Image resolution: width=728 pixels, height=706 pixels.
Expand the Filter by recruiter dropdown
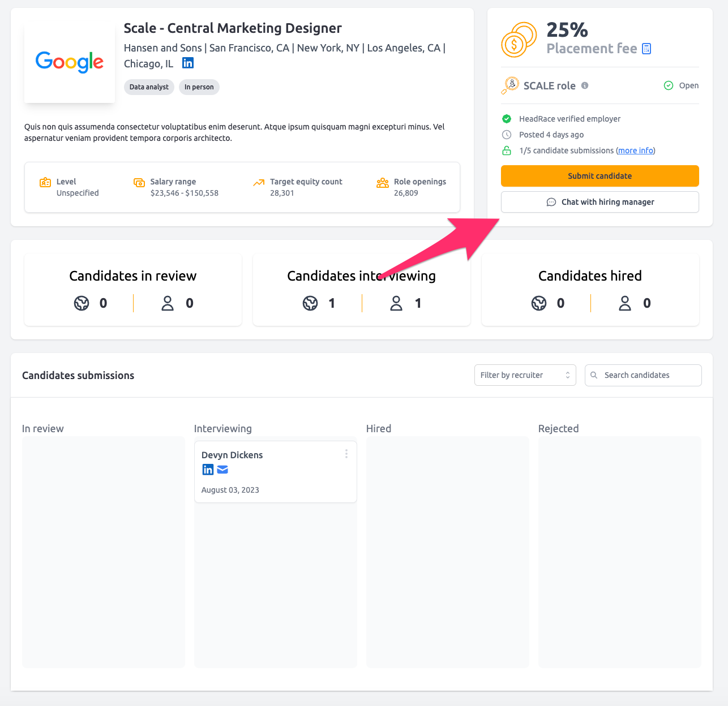[525, 375]
